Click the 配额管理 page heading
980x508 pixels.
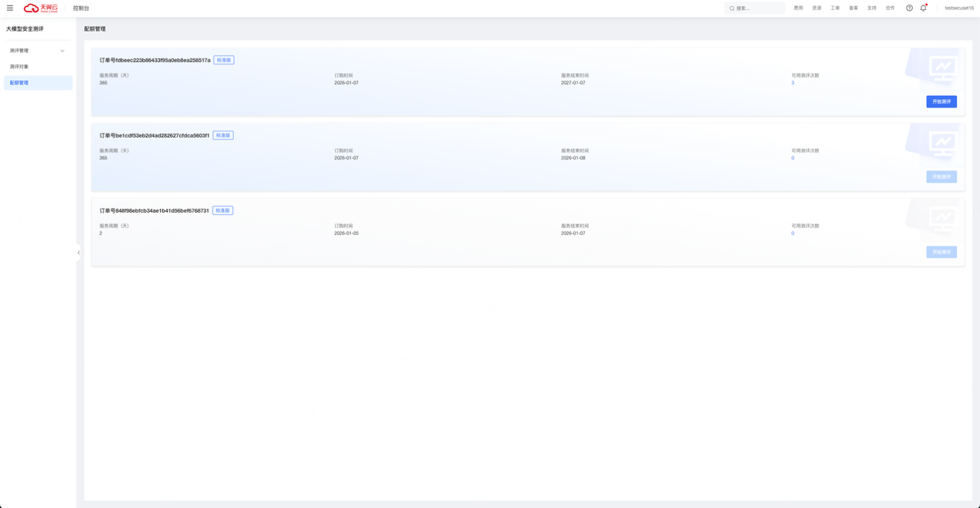(x=95, y=29)
